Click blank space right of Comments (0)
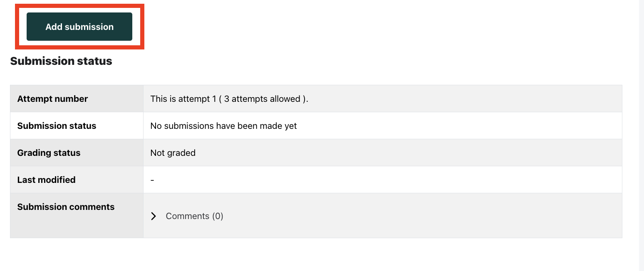644x271 pixels. pyautogui.click(x=416, y=216)
